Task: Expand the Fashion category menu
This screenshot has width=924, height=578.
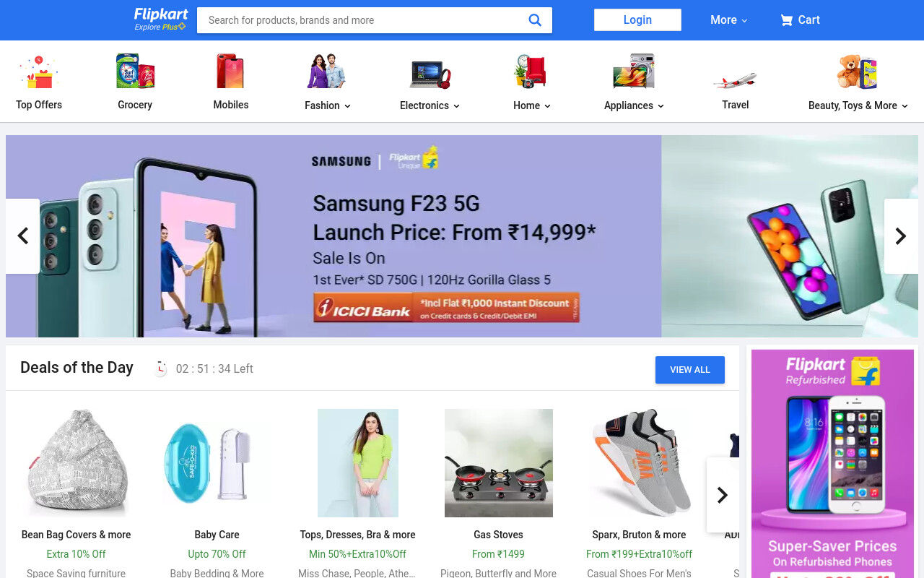Action: [x=328, y=105]
